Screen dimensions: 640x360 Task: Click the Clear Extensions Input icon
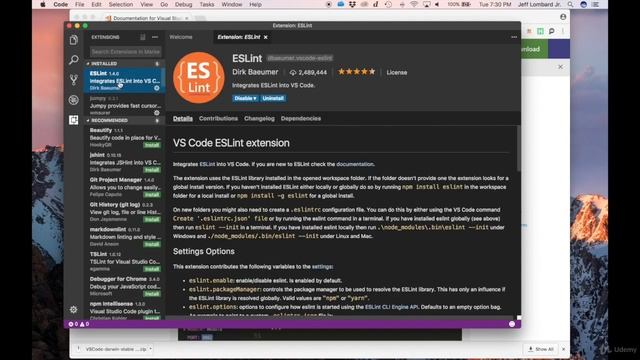pyautogui.click(x=142, y=37)
